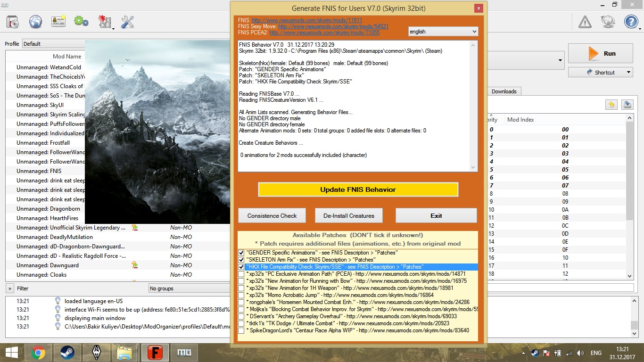This screenshot has height=362, width=644.
Task: Open help with the question mark icon
Action: click(x=630, y=21)
